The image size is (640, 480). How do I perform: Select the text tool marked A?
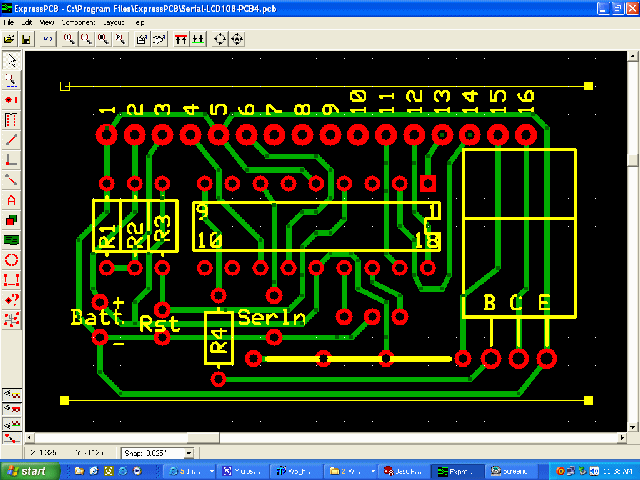coord(11,200)
